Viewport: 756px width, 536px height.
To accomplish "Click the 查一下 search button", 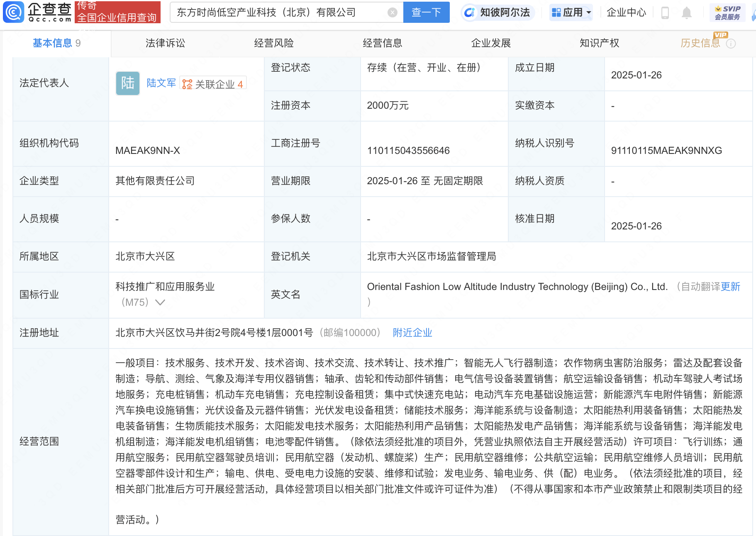I will click(x=426, y=12).
